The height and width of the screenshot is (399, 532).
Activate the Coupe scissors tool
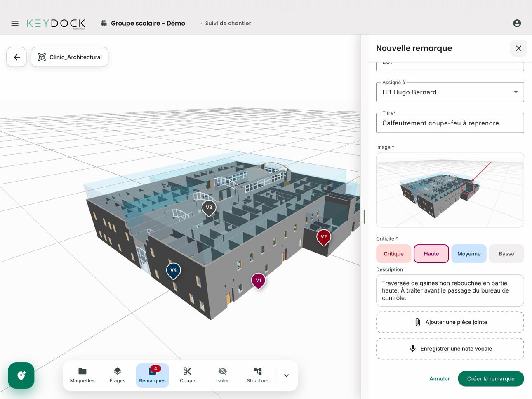pos(188,375)
